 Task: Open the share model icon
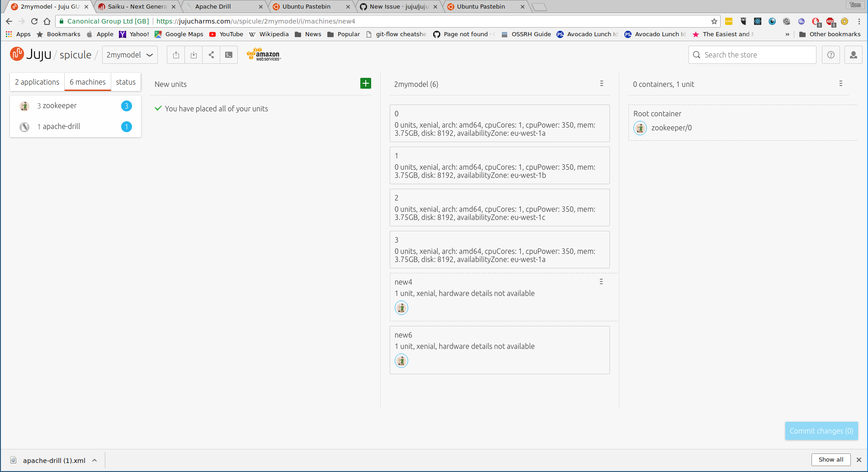pos(211,55)
